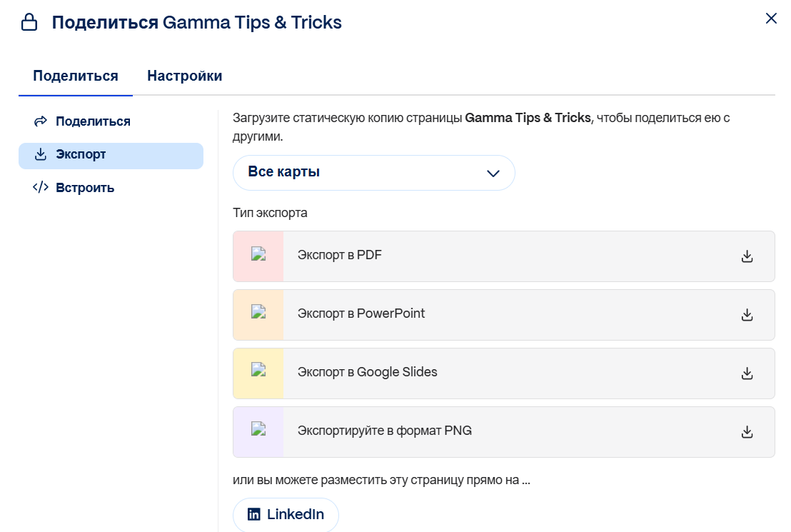Click the PDF export thumbnail image
The width and height of the screenshot is (791, 532).
pyautogui.click(x=258, y=256)
